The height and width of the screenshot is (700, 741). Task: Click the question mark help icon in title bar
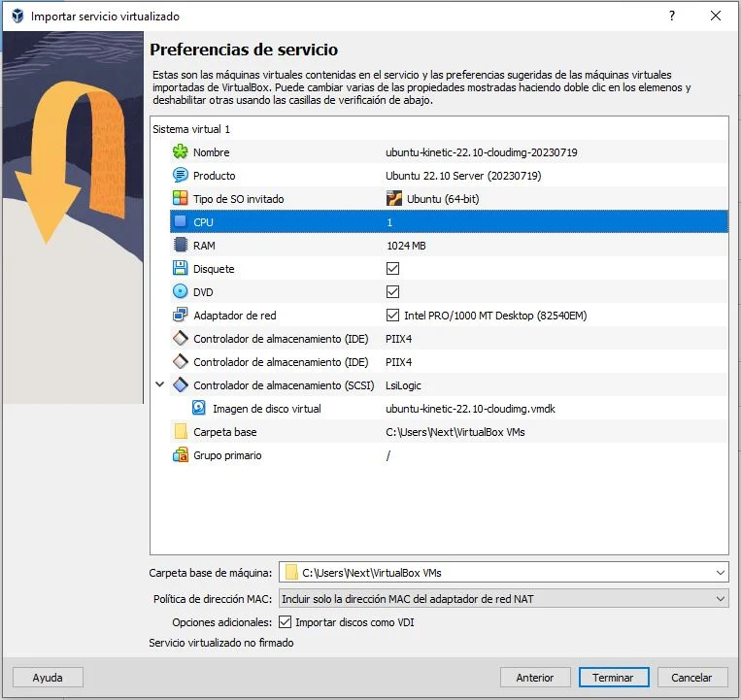point(671,16)
